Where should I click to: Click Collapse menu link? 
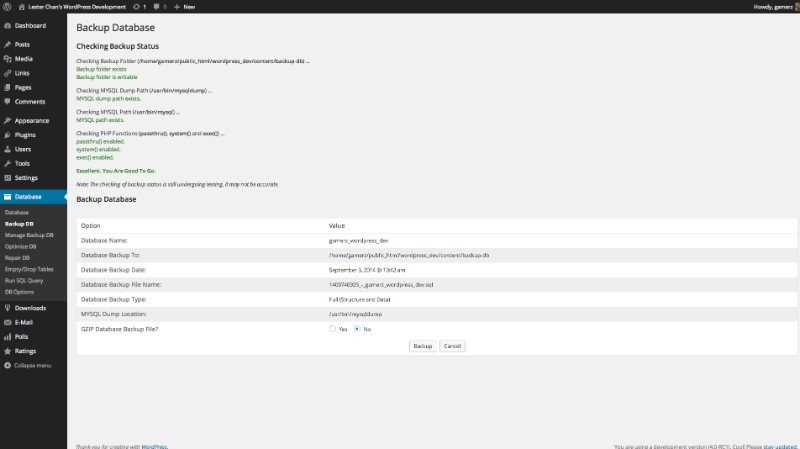[x=32, y=365]
